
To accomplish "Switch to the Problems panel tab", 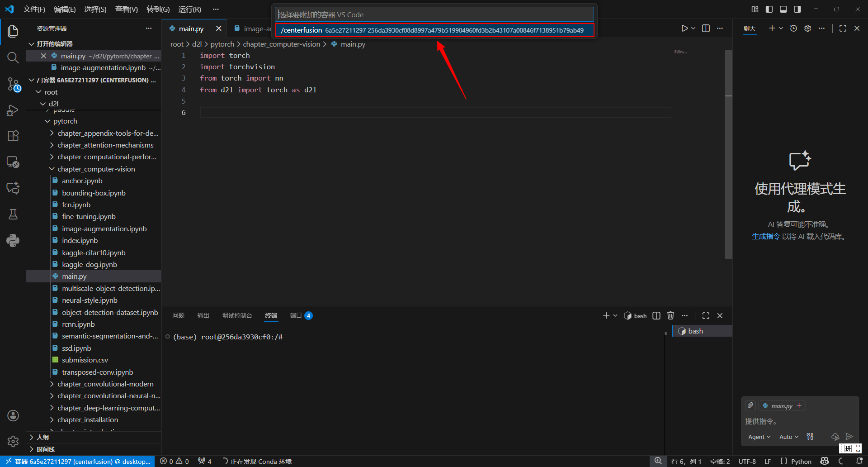I will coord(179,316).
